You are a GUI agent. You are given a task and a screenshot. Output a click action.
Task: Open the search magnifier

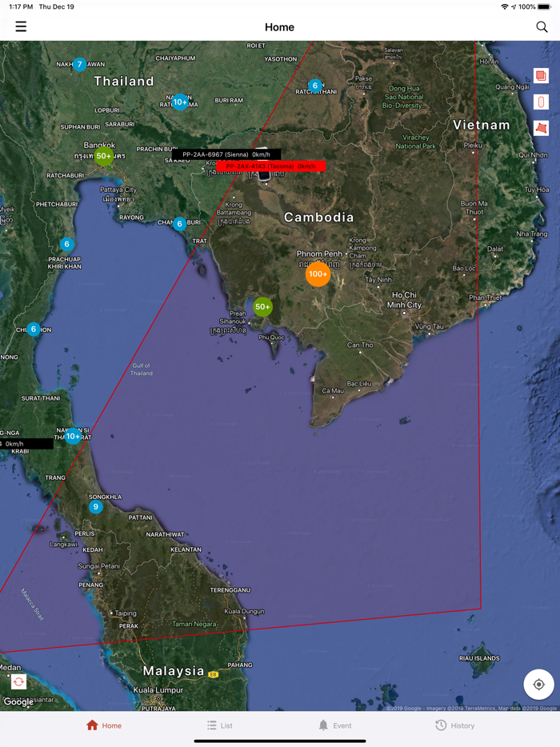[x=542, y=26]
